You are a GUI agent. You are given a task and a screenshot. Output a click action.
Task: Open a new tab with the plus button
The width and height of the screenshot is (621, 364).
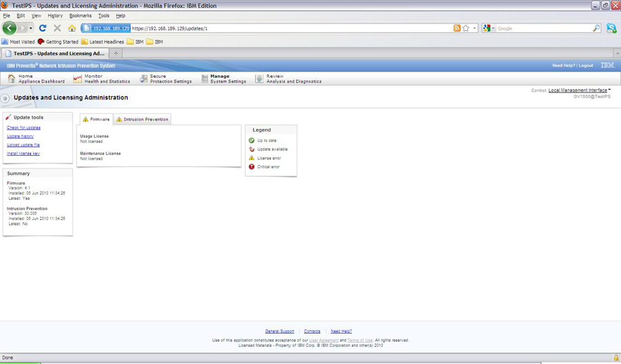click(116, 53)
